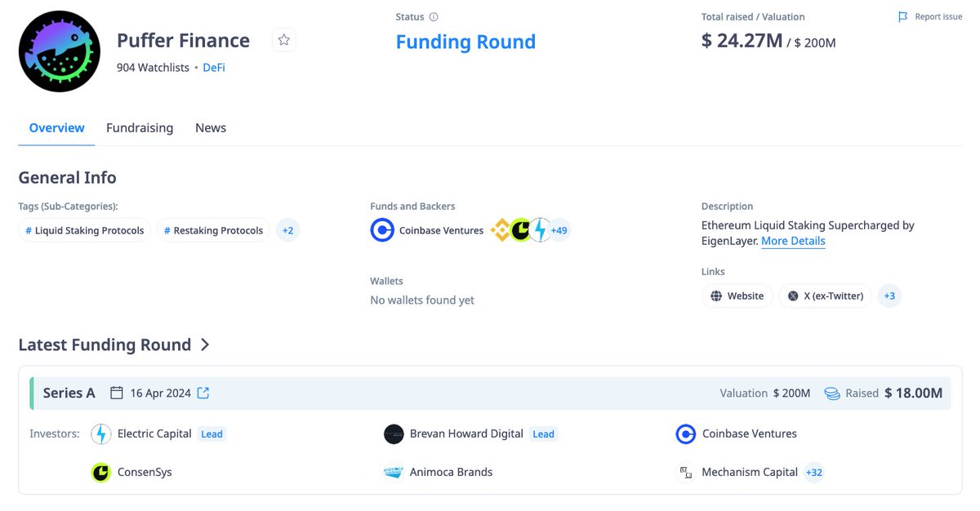Expand the +2 more tags badge
Screen dimensions: 980x511
287,230
